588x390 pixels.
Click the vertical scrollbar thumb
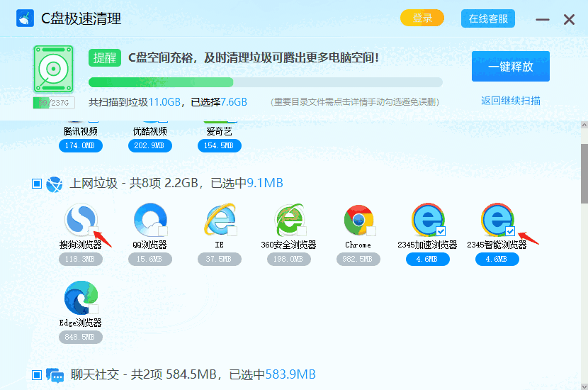584,174
